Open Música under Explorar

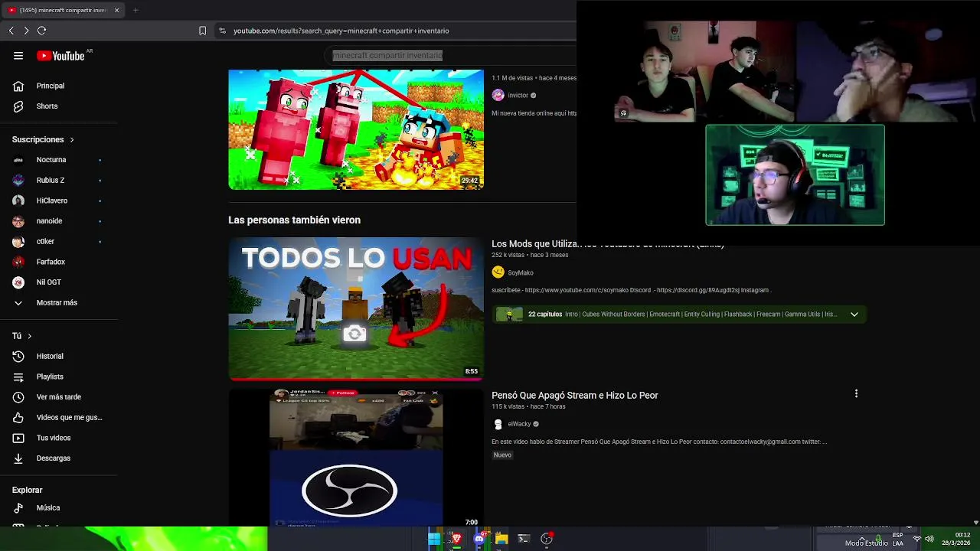[x=48, y=507]
